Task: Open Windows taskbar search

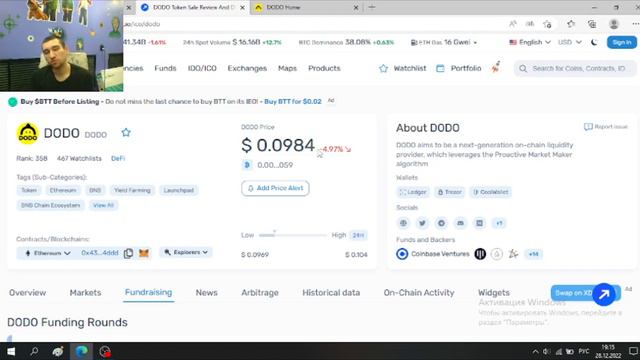Action: [34, 351]
